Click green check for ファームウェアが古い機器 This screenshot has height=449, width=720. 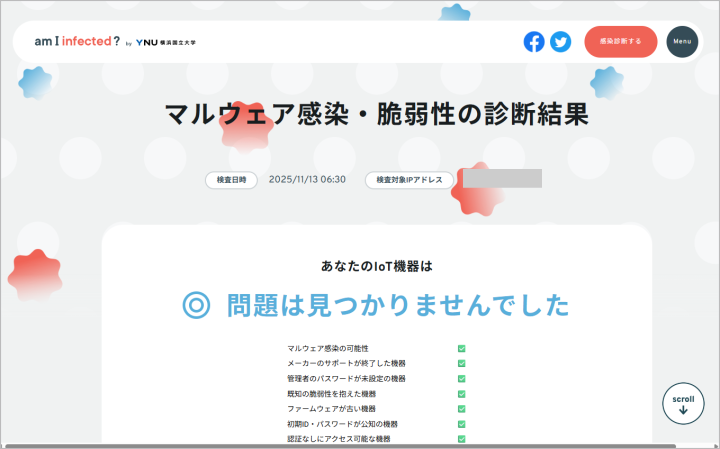click(x=462, y=409)
